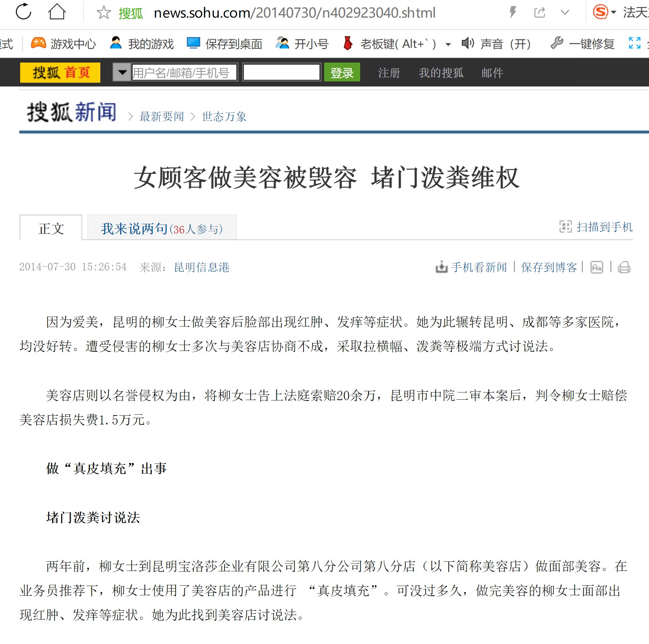The width and height of the screenshot is (649, 644).
Task: Click the address bar URL text
Action: [x=295, y=13]
